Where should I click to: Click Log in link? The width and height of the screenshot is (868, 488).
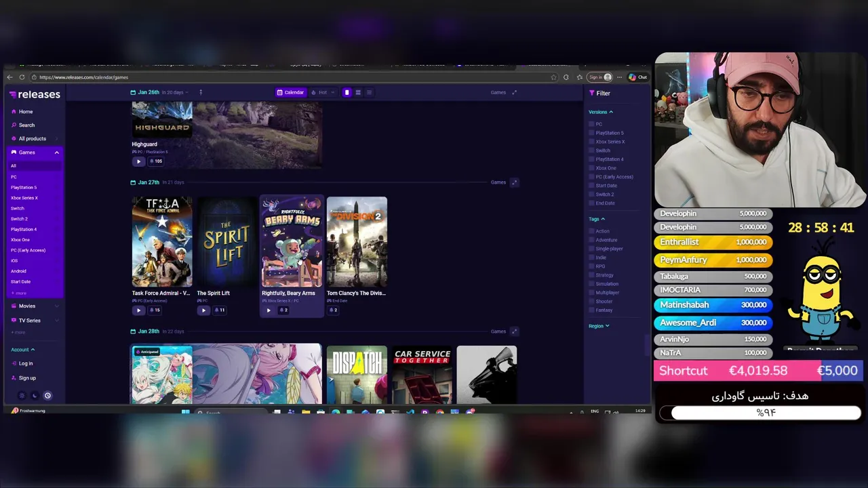tap(22, 363)
